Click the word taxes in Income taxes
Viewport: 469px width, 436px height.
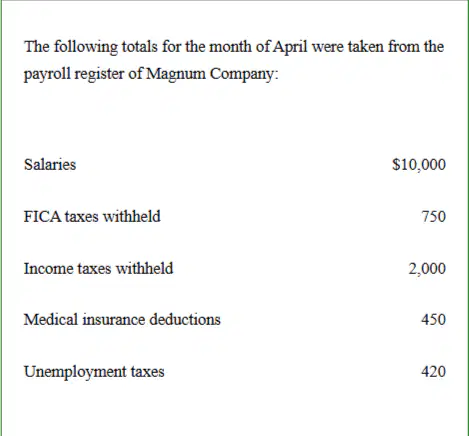[94, 269]
